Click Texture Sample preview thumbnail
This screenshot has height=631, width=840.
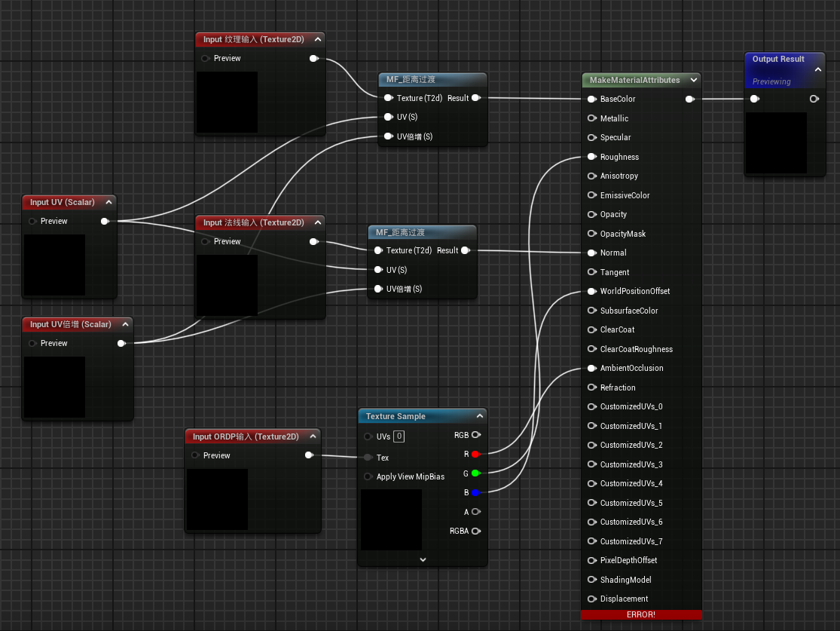click(x=391, y=520)
